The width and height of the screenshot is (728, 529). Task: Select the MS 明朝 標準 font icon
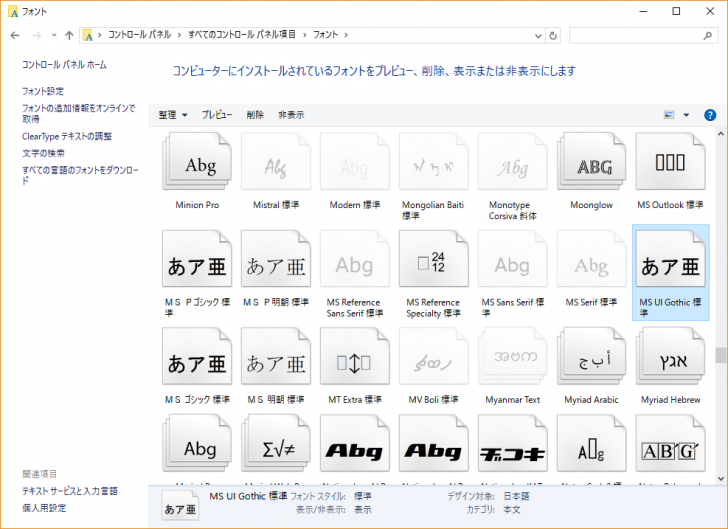coord(276,356)
